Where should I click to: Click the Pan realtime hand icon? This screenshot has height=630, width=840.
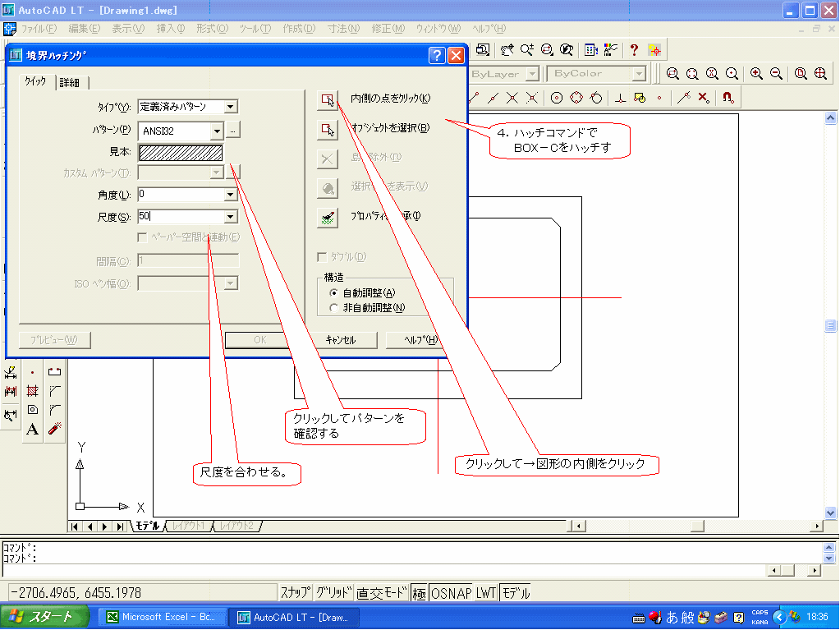coord(507,50)
